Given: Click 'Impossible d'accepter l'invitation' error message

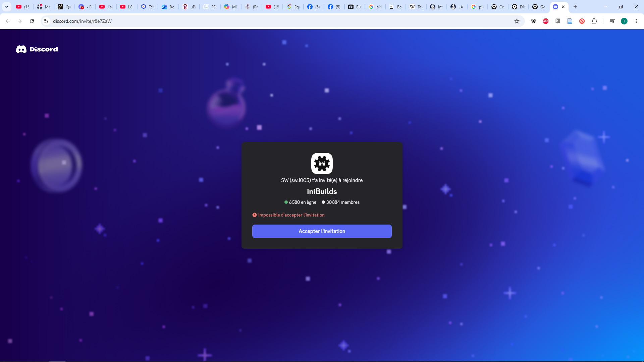Looking at the screenshot, I should tap(291, 215).
